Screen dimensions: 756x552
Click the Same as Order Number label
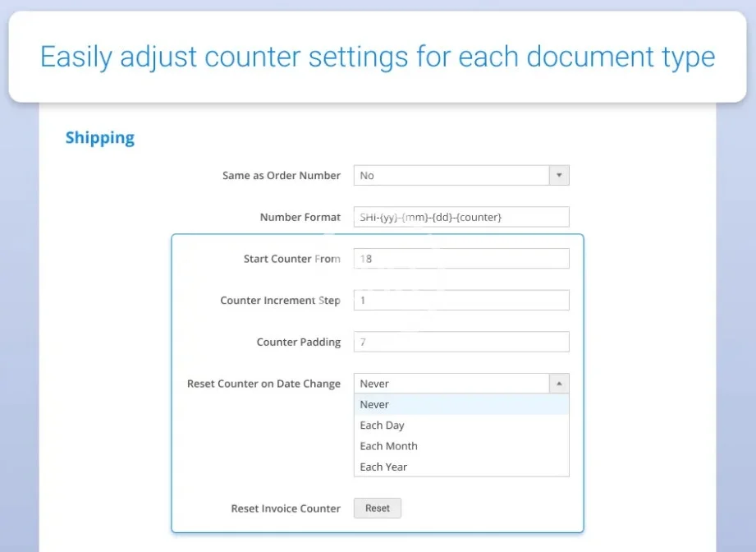281,176
